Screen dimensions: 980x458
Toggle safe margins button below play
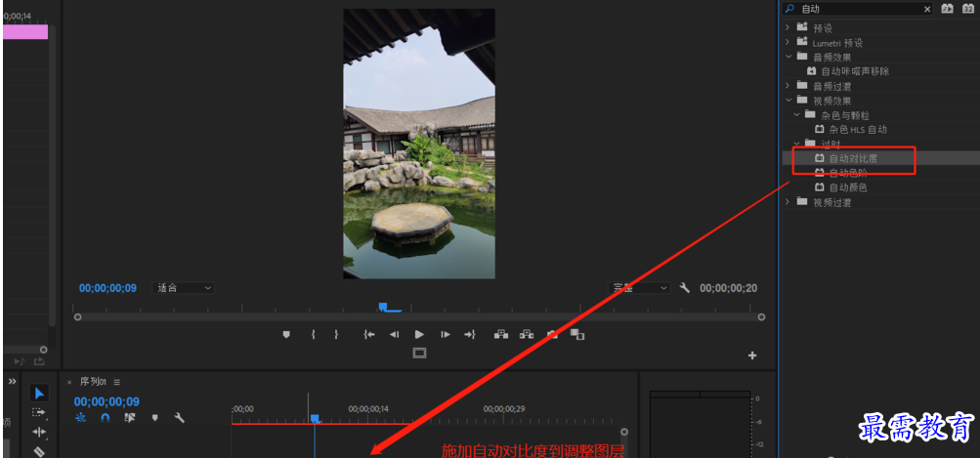tap(419, 354)
